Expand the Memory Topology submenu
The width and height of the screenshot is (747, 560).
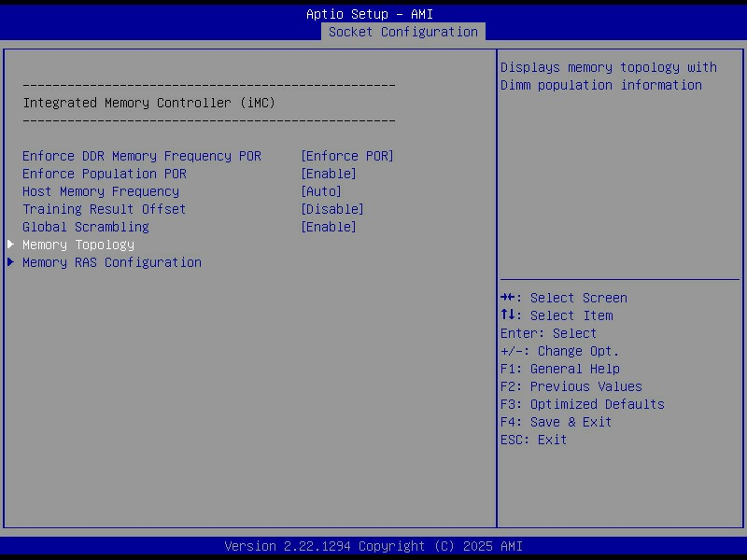(x=78, y=245)
